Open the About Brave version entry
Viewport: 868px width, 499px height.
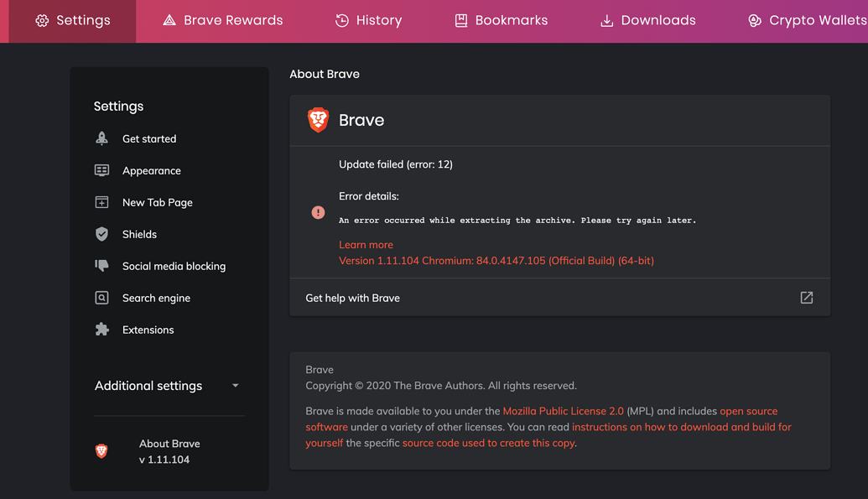tap(169, 451)
